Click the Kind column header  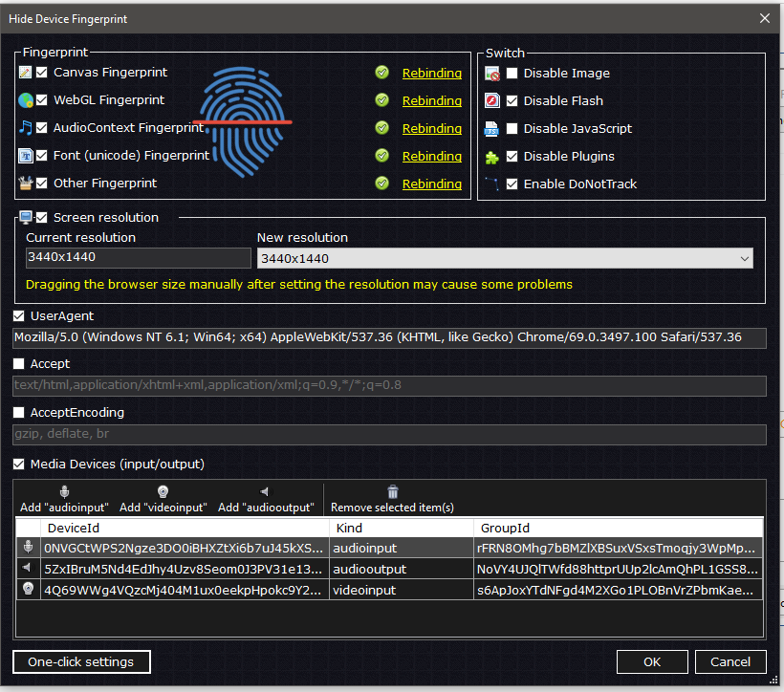pos(400,528)
